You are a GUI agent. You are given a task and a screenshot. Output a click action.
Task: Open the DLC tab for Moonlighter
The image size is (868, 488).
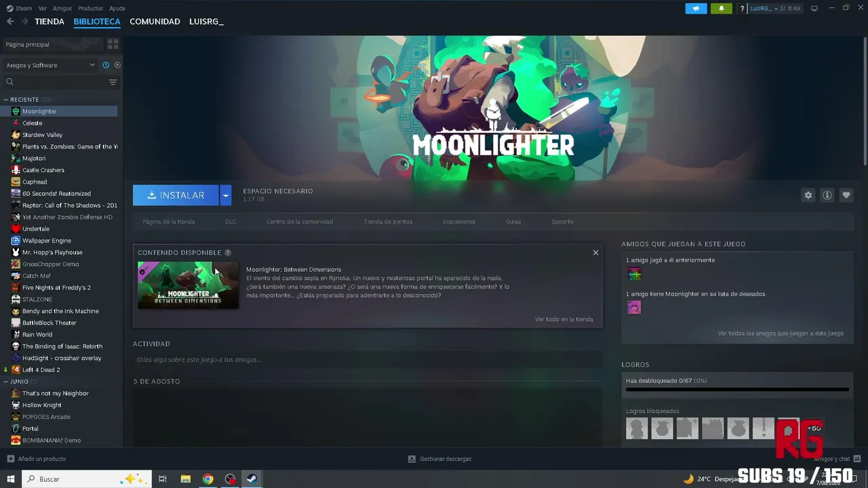pos(231,222)
